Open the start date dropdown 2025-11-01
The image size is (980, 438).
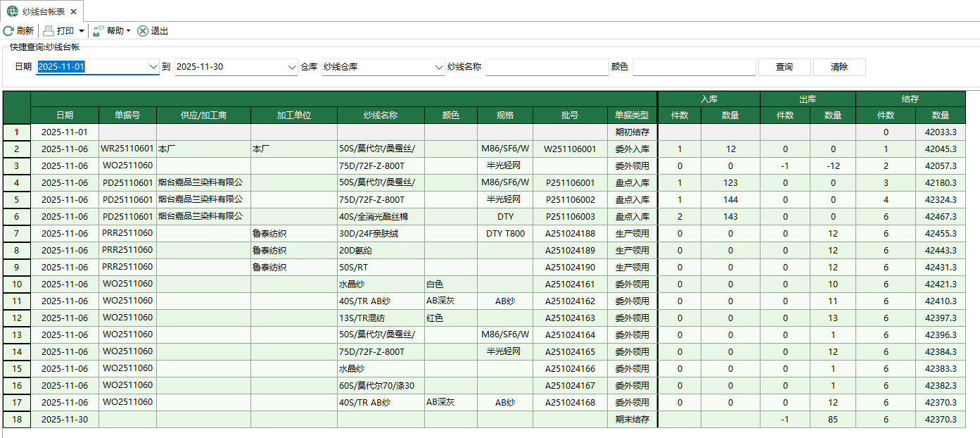point(153,67)
